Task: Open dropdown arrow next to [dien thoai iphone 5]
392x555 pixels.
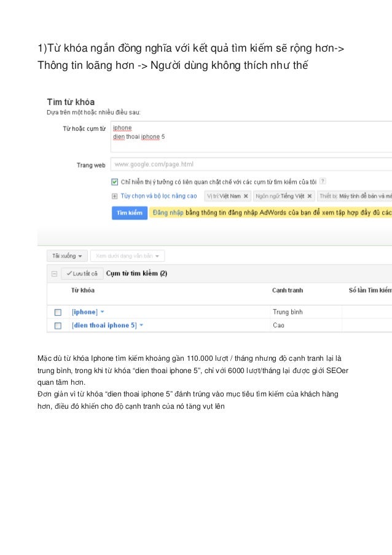Action: tap(141, 325)
